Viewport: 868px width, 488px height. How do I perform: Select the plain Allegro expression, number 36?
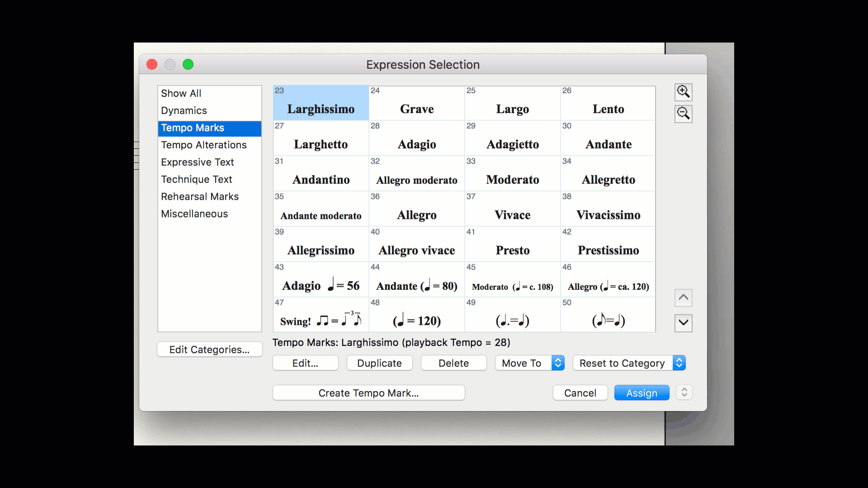(x=417, y=209)
